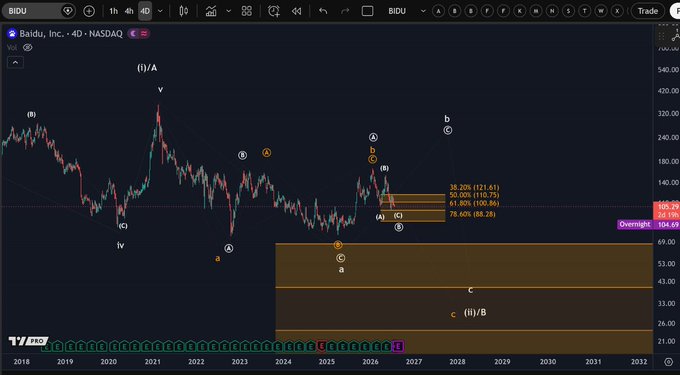Viewport: 680px width, 375px height.
Task: Click the 240.00 price scale label
Action: click(668, 137)
